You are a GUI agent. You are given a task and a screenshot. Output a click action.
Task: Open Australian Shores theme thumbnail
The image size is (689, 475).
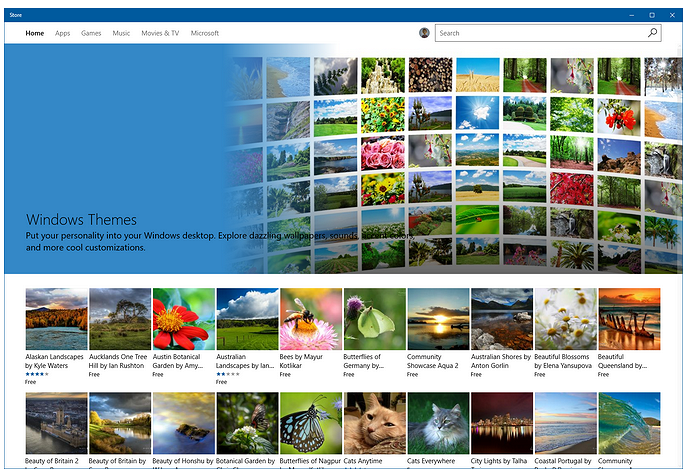coord(502,319)
